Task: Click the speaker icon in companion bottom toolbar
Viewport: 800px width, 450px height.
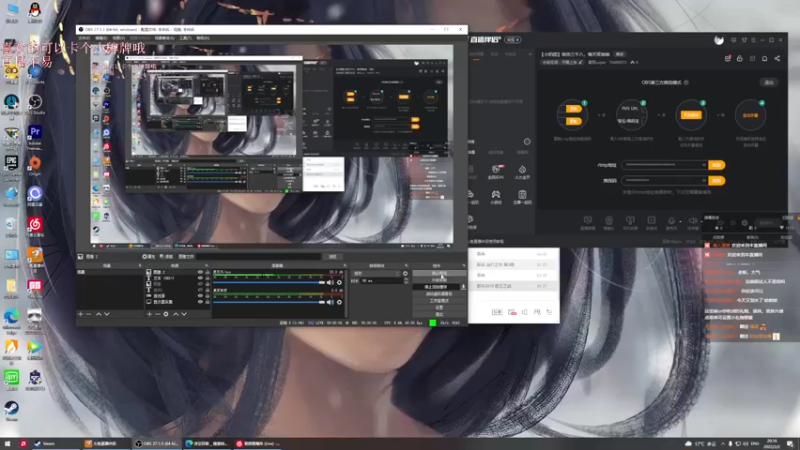Action: coord(693,220)
